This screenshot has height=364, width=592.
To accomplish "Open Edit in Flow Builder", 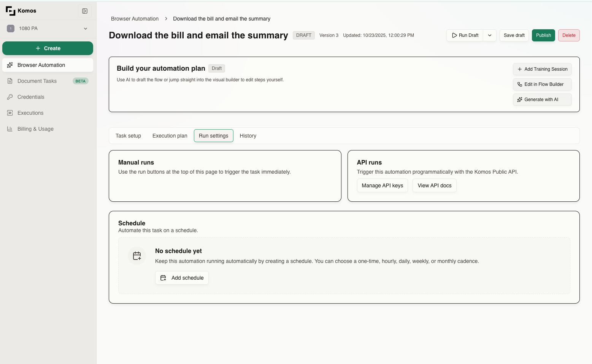I will coord(542,84).
